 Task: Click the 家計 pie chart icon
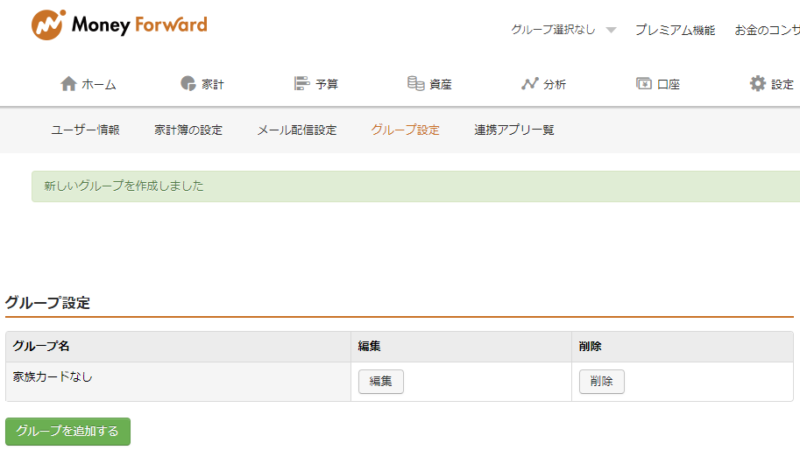tap(188, 84)
